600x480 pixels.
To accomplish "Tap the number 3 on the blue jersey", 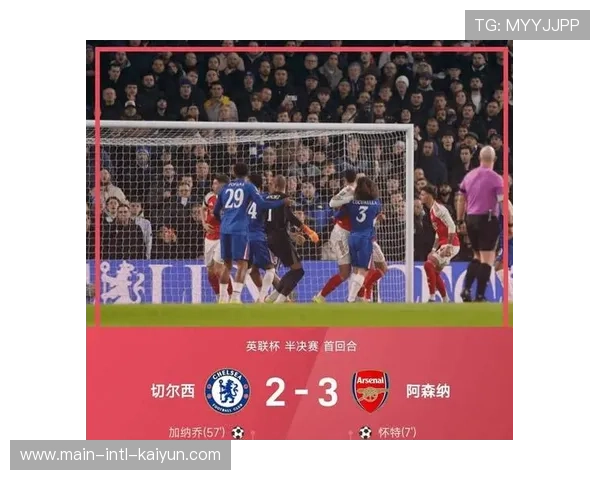I will [361, 214].
